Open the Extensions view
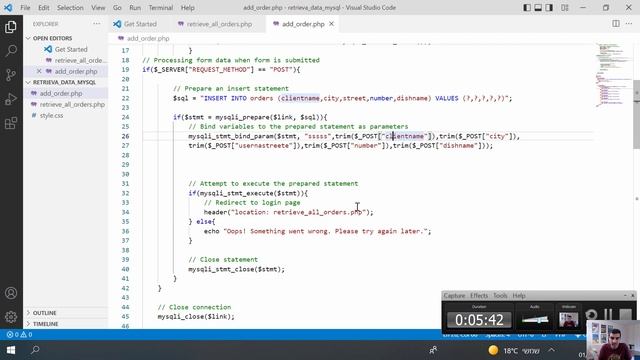Screen dimensions: 640x360 11,123
